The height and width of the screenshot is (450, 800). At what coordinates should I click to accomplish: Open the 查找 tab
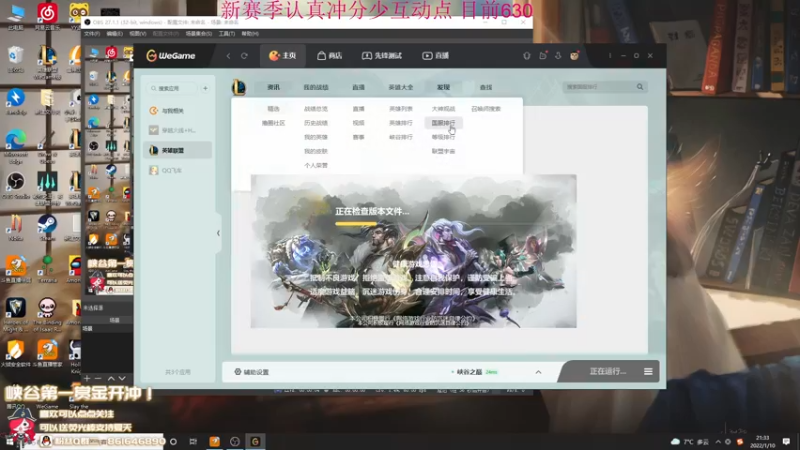486,87
